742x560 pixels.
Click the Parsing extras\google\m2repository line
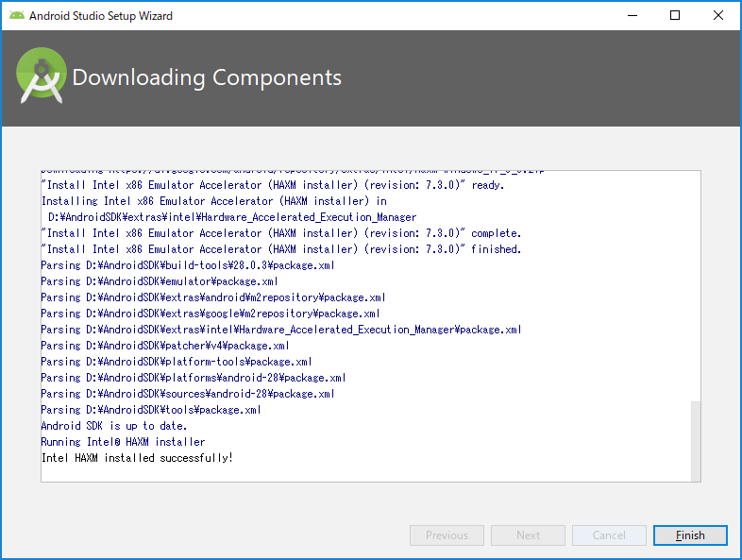coord(211,313)
